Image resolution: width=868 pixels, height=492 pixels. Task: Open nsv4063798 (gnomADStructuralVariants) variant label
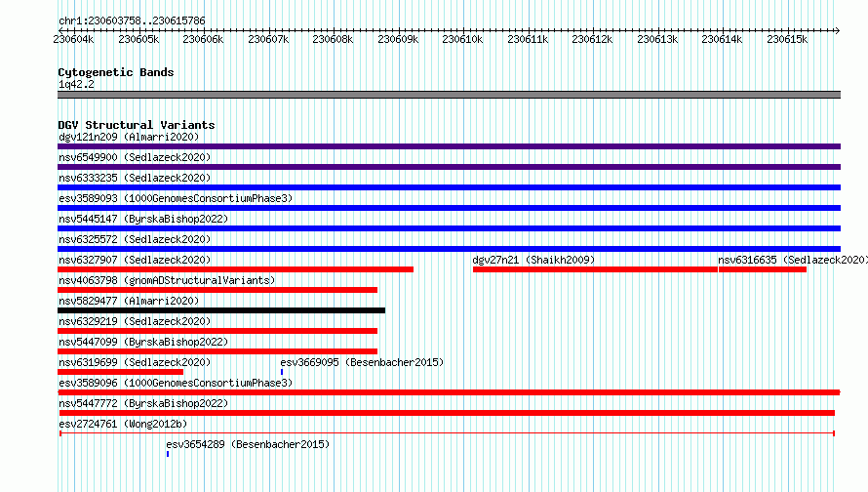167,280
